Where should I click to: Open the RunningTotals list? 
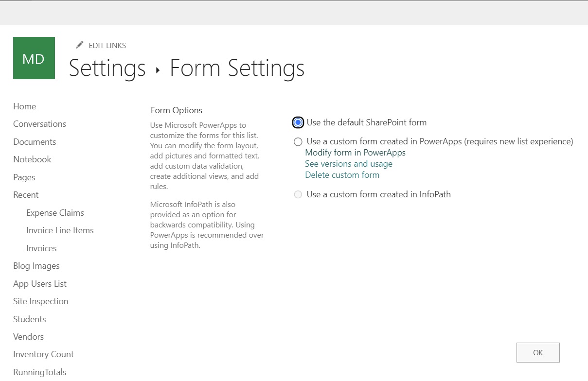pyautogui.click(x=39, y=372)
